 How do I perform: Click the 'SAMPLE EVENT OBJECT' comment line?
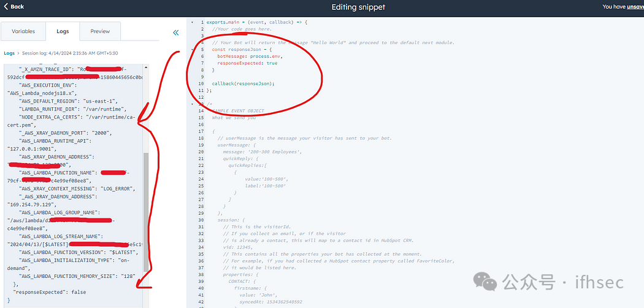click(x=238, y=111)
